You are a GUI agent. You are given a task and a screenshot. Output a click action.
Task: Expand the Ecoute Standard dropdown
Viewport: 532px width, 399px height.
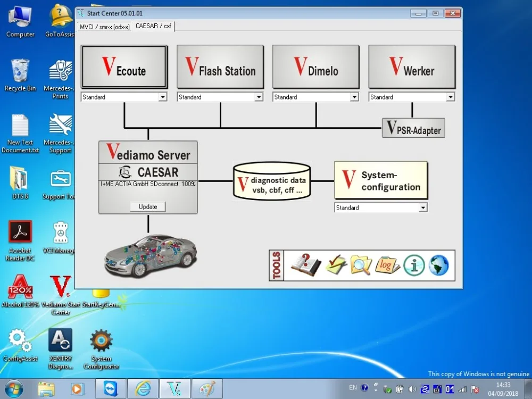(x=162, y=97)
